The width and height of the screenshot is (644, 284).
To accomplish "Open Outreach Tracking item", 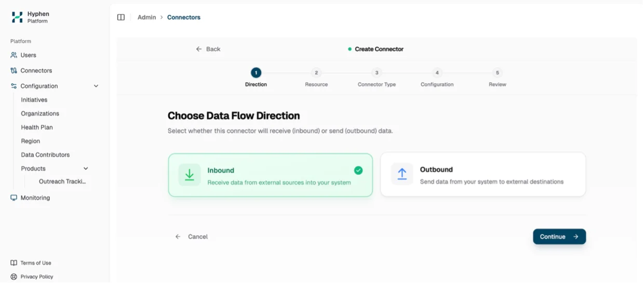I will (x=62, y=182).
